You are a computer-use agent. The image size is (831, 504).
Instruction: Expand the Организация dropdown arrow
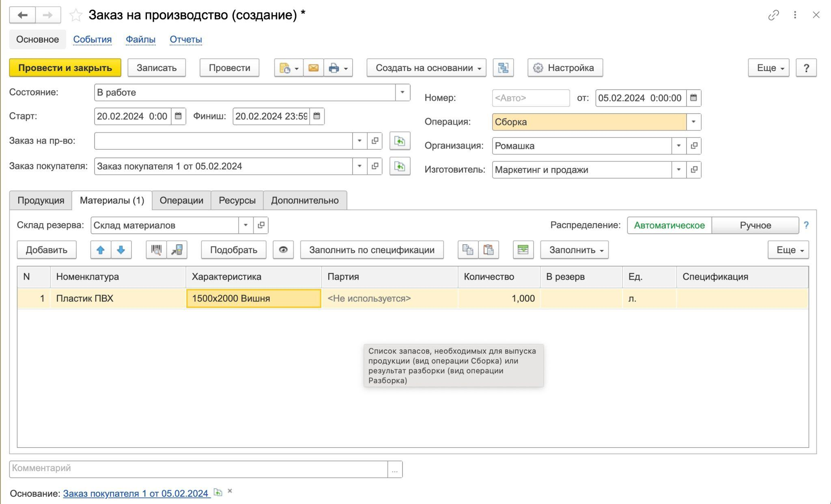678,146
